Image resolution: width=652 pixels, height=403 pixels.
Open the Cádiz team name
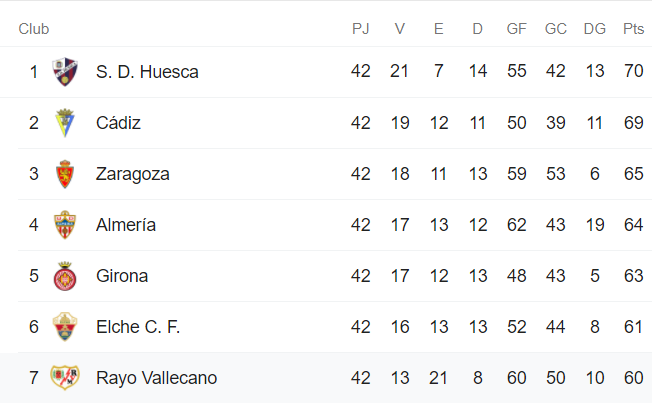tap(118, 123)
